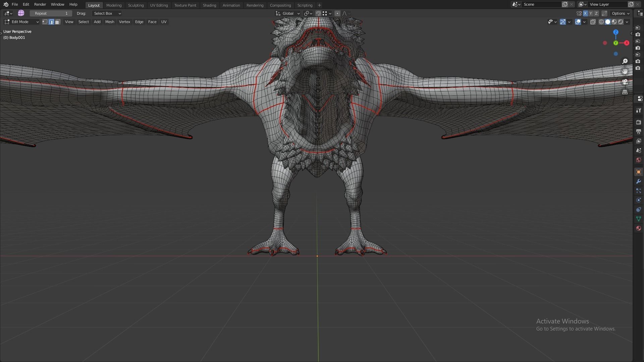Open the UV menu
644x362 pixels.
pyautogui.click(x=164, y=22)
